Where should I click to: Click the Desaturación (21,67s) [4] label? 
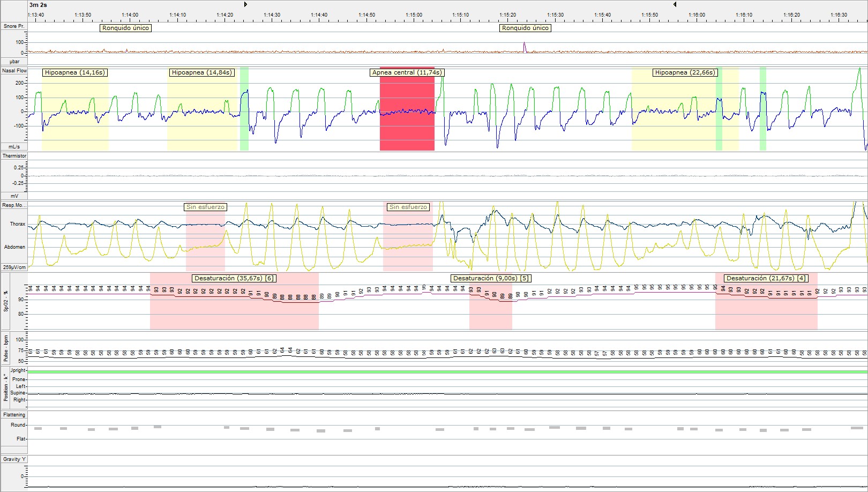pyautogui.click(x=766, y=278)
